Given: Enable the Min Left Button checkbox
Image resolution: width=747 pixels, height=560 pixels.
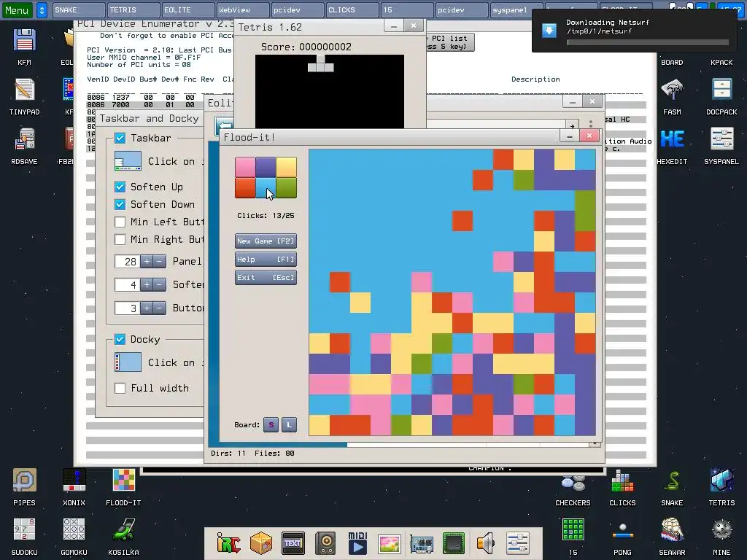Looking at the screenshot, I should click(120, 222).
